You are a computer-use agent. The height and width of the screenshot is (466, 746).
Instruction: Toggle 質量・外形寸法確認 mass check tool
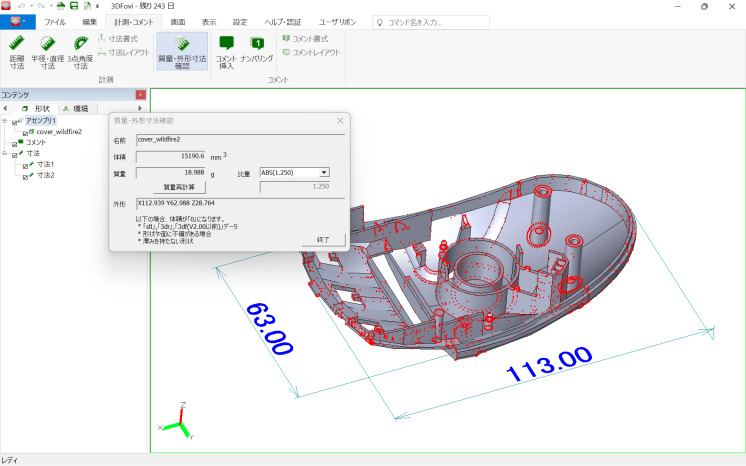point(182,52)
